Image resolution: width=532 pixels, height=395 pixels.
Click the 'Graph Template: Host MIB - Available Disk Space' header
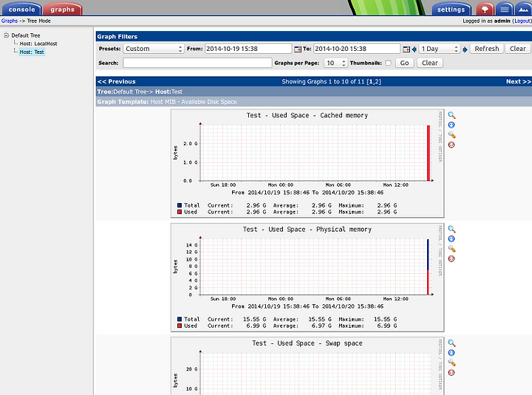tap(167, 102)
